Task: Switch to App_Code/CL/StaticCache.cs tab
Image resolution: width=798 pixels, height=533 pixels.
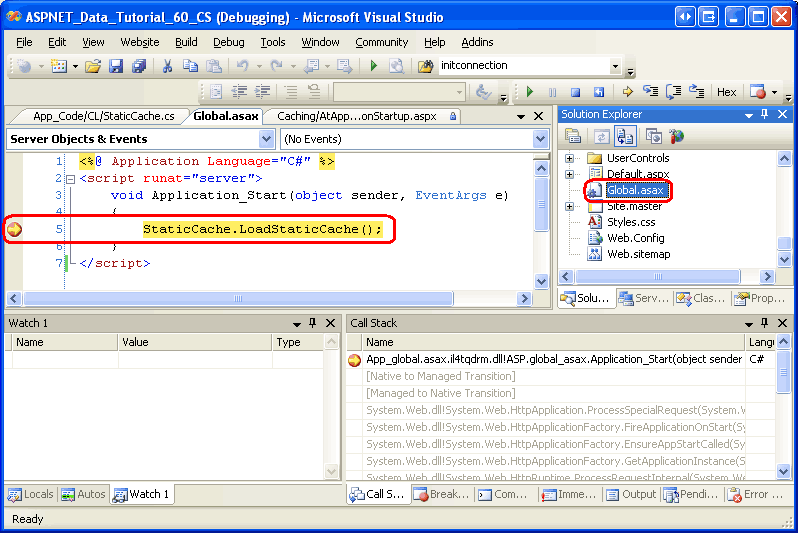Action: [x=102, y=116]
